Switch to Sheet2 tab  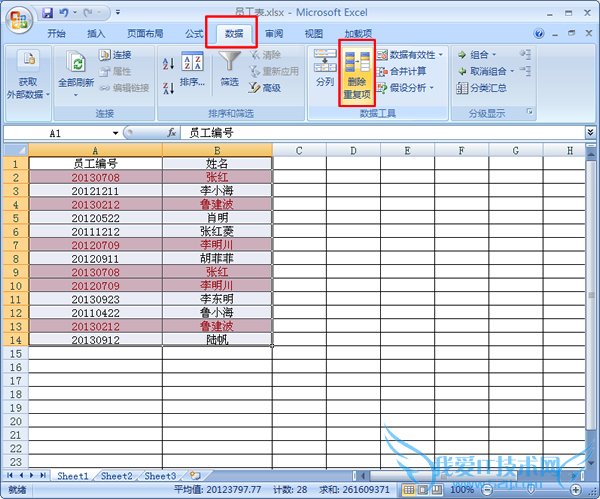117,476
